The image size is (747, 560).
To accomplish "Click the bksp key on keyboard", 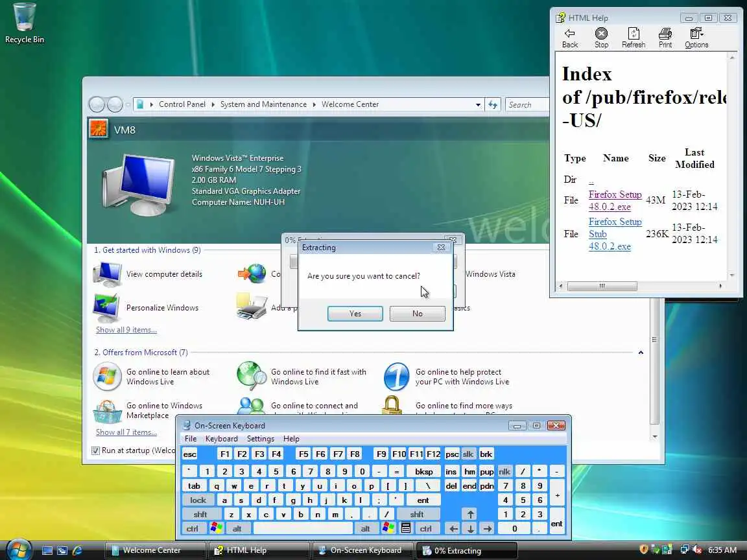I will click(423, 471).
